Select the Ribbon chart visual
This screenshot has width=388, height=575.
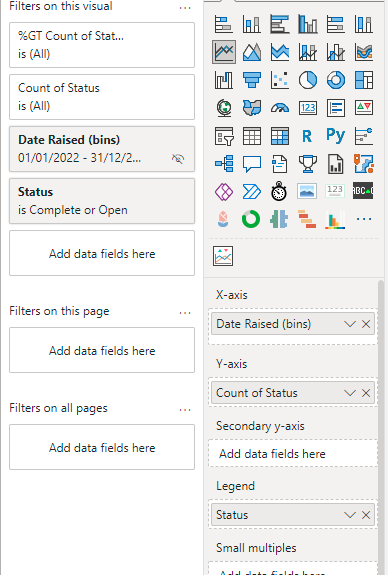point(364,52)
